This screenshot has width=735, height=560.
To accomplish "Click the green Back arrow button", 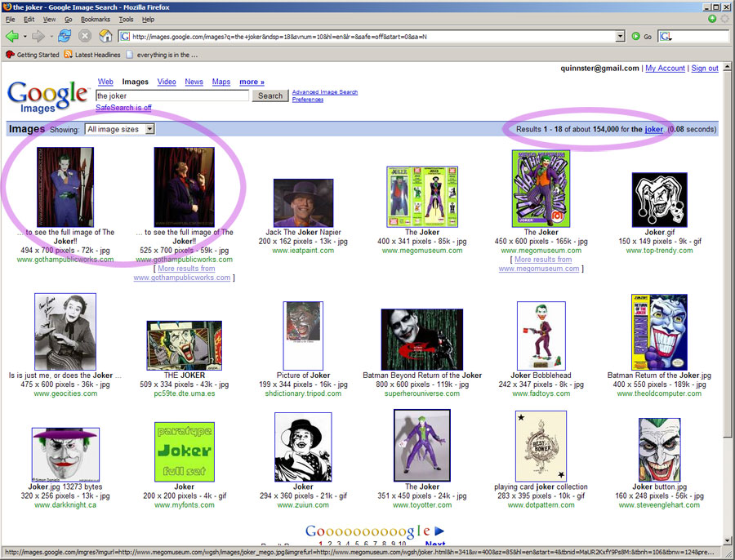I will tap(12, 36).
